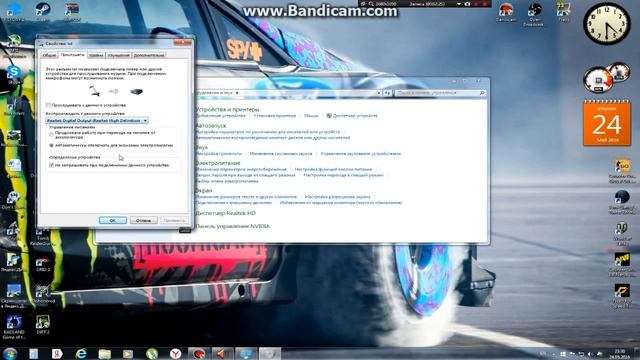This screenshot has height=360, width=640.
Task: Open DiRT 2 desktop shortcut
Action: click(x=42, y=325)
